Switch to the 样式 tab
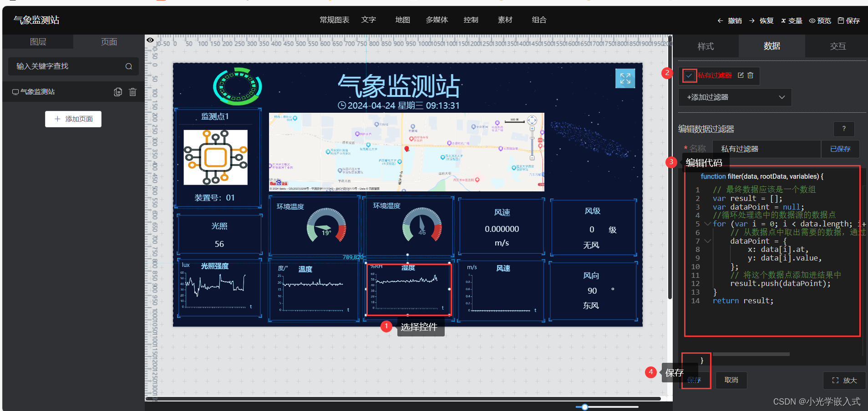This screenshot has height=411, width=868. (706, 46)
